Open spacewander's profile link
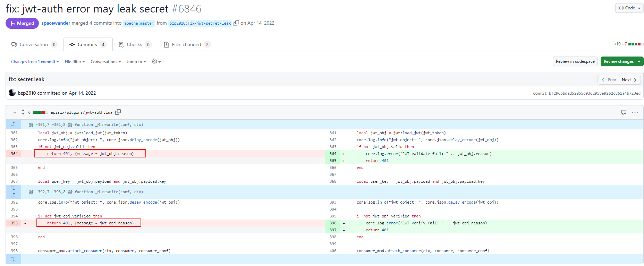This screenshot has height=266, width=644. point(56,23)
